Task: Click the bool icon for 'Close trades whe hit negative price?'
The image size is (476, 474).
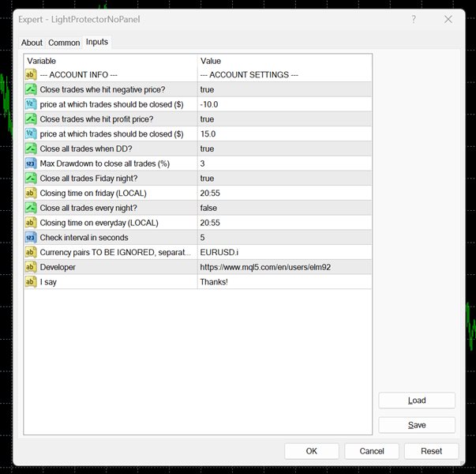Action: (31, 89)
